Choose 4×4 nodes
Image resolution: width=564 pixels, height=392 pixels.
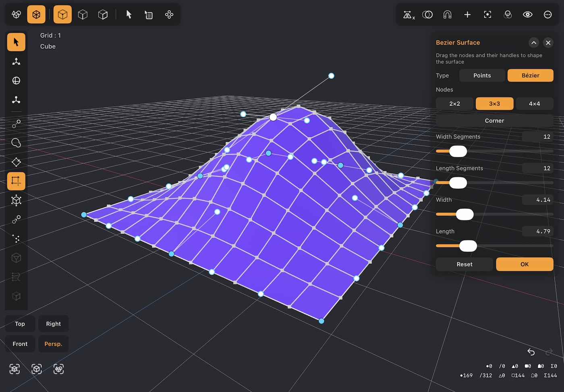click(535, 104)
